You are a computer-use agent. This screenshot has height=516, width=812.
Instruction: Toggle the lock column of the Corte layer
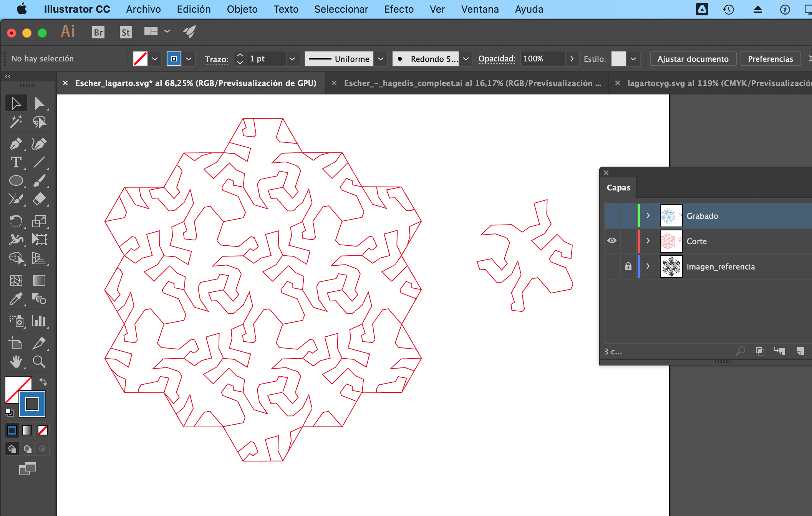(x=628, y=241)
